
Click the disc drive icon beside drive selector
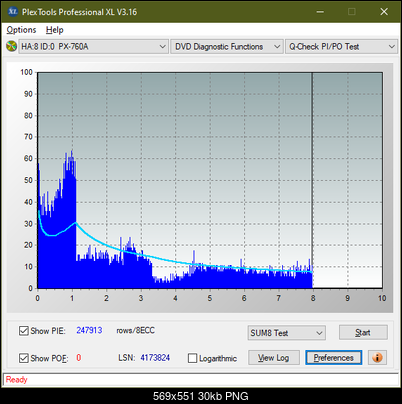point(11,46)
